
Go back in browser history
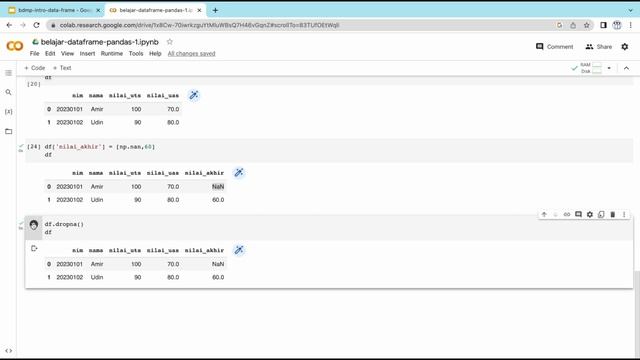9,25
